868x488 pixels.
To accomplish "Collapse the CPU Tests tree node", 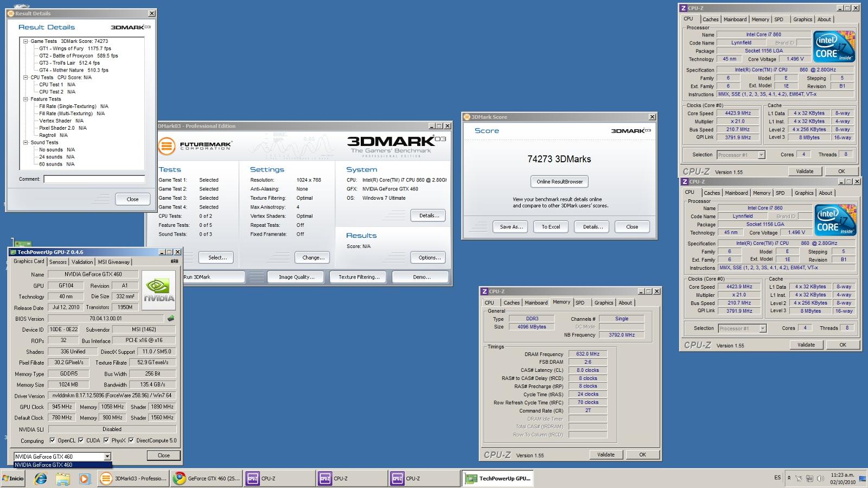I will click(x=25, y=78).
